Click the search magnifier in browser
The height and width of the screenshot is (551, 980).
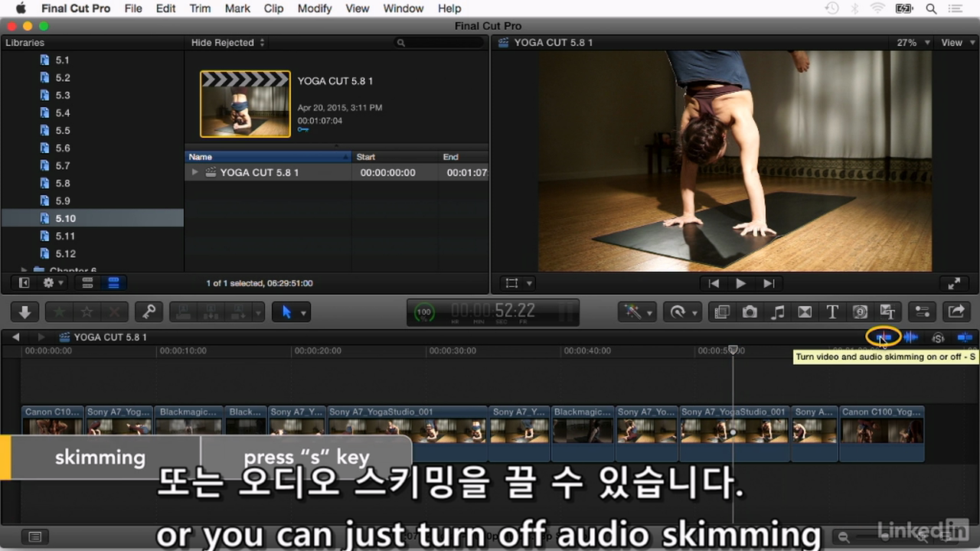click(x=400, y=43)
